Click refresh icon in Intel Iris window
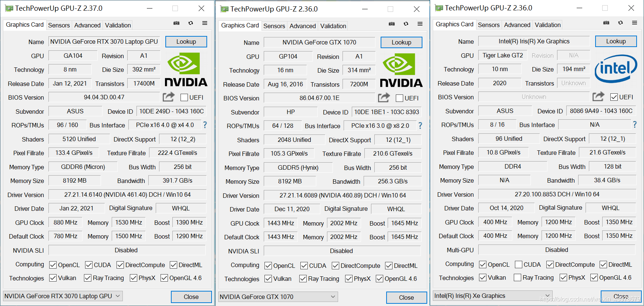This screenshot has width=644, height=306. (x=620, y=23)
